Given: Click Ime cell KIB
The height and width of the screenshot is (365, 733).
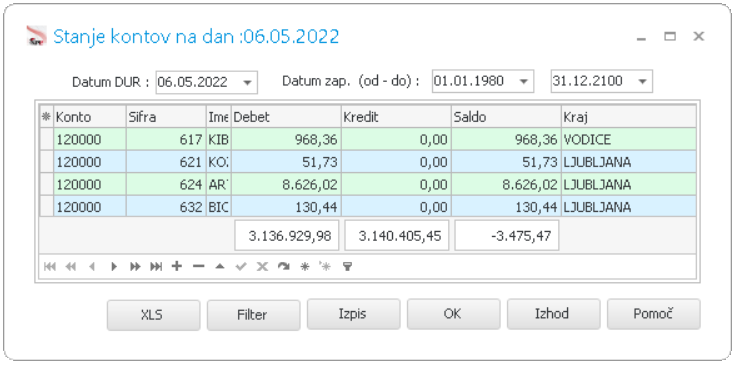Looking at the screenshot, I should 219,139.
